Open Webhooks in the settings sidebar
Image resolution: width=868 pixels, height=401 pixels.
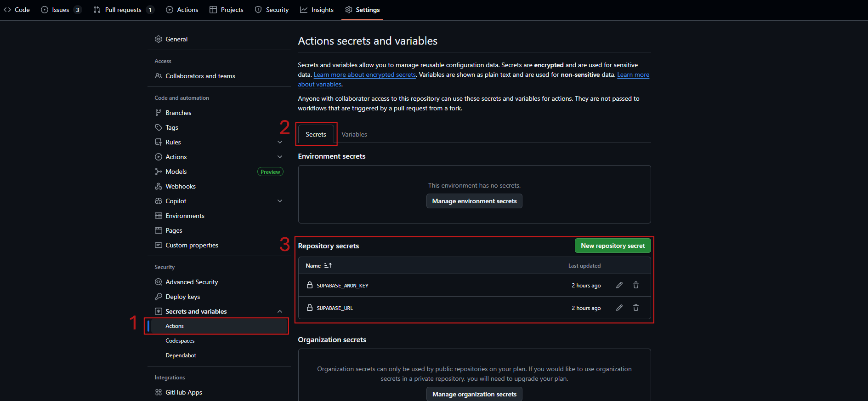pyautogui.click(x=181, y=186)
